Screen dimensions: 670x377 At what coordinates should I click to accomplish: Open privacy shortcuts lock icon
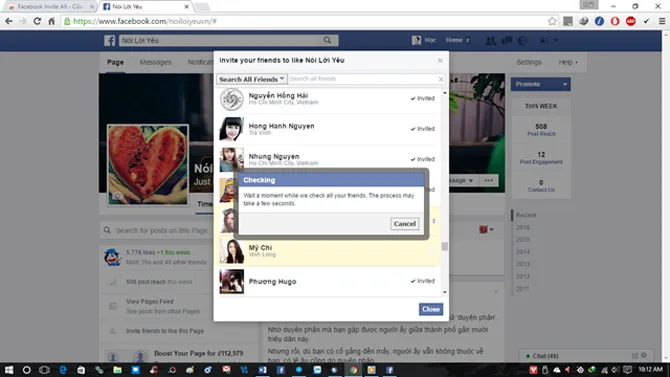point(544,40)
